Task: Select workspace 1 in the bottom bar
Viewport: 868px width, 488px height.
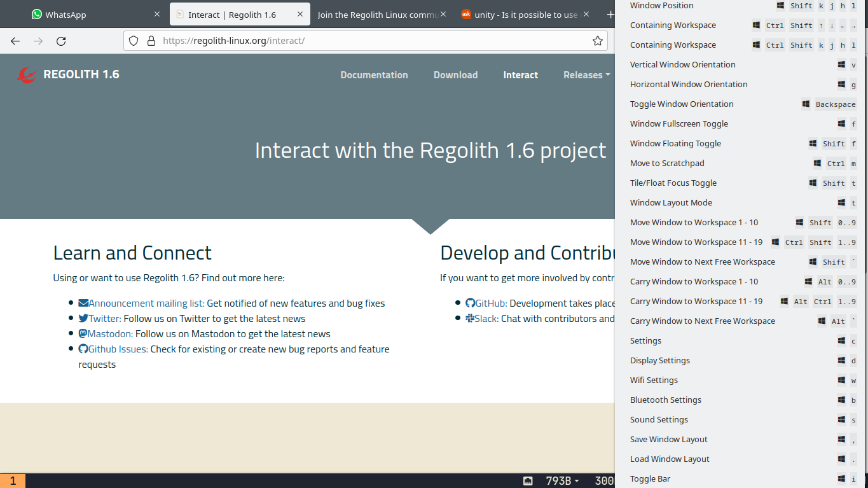Action: (x=13, y=481)
